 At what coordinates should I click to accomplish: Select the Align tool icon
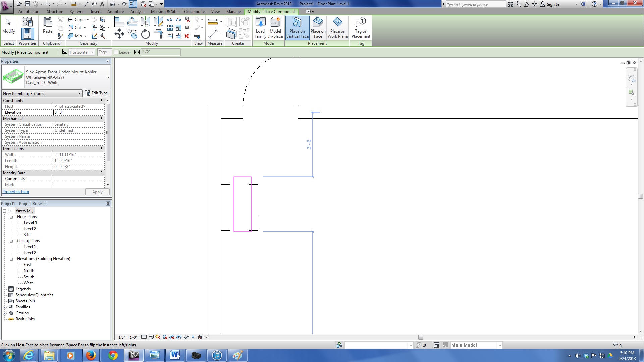pyautogui.click(x=119, y=22)
